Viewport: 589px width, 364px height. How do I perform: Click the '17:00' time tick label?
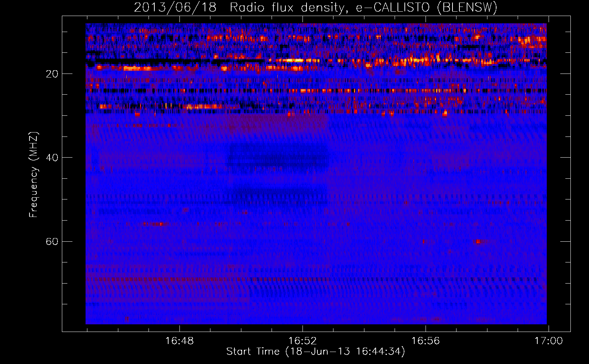click(x=549, y=341)
